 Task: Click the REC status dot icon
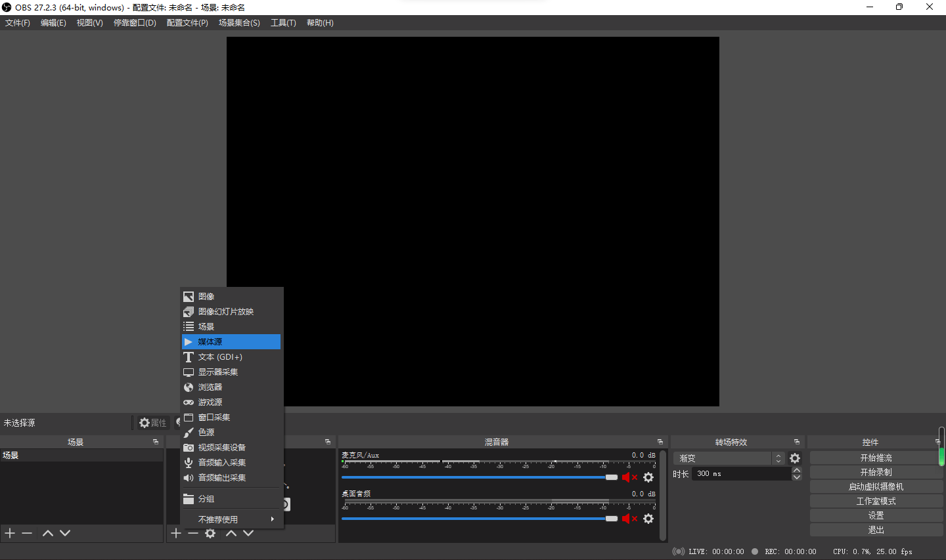tap(755, 551)
